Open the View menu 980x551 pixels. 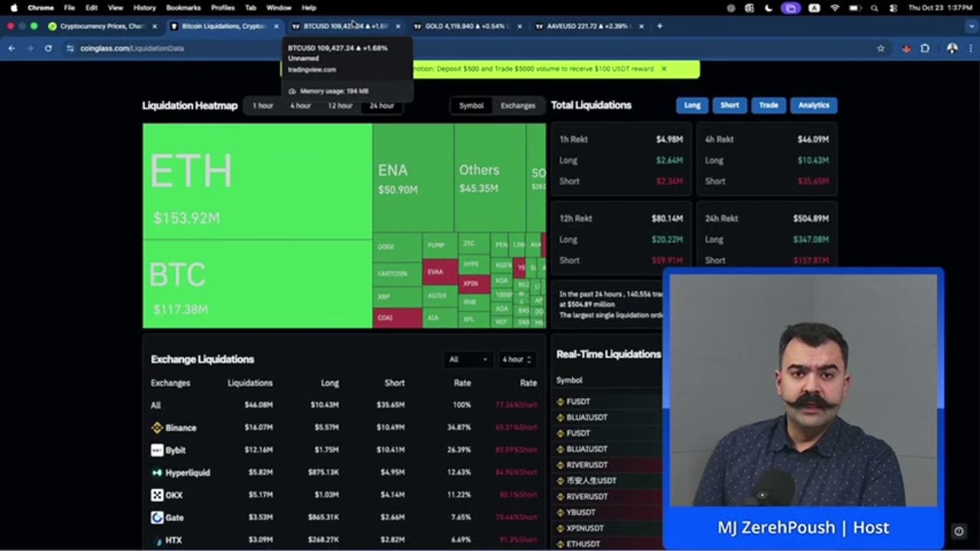(115, 8)
